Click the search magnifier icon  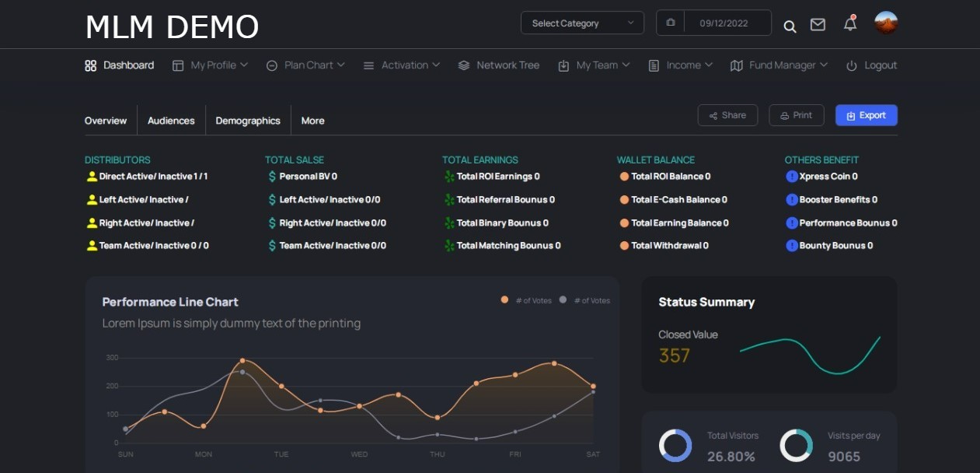pyautogui.click(x=790, y=26)
